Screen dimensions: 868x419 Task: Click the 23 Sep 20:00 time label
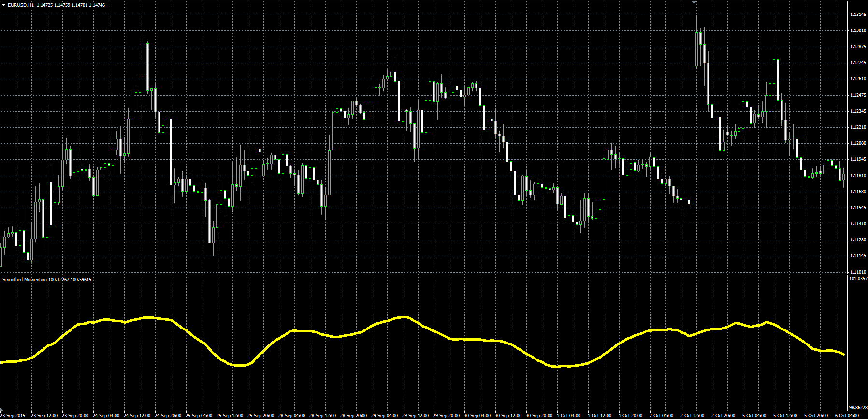[75, 416]
